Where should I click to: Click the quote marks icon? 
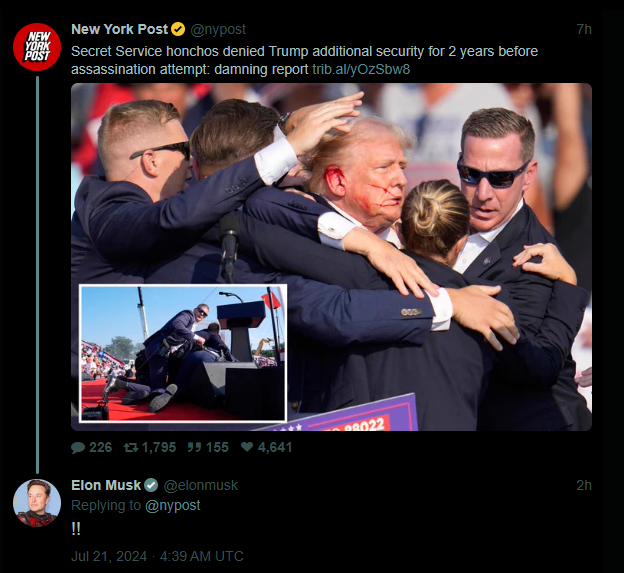[x=194, y=447]
